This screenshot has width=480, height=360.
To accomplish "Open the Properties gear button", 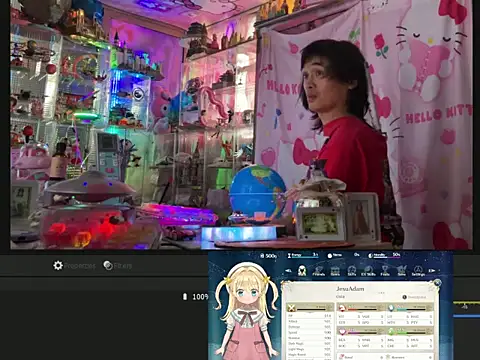I will pos(74,266).
